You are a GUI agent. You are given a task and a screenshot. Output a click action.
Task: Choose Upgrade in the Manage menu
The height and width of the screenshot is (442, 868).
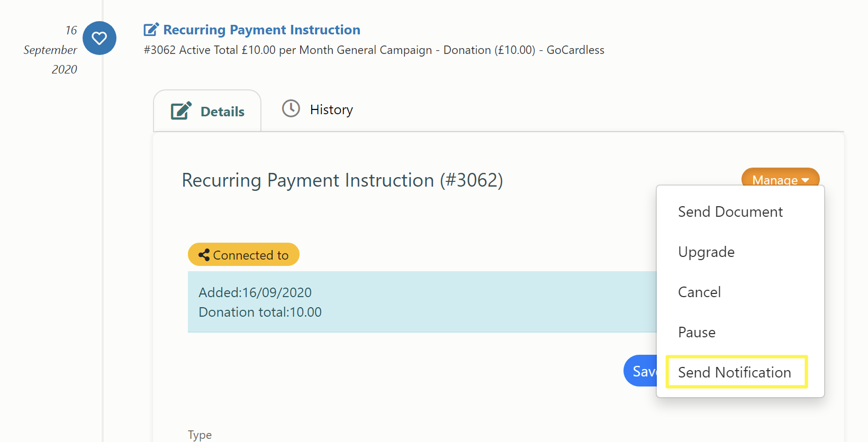coord(706,252)
